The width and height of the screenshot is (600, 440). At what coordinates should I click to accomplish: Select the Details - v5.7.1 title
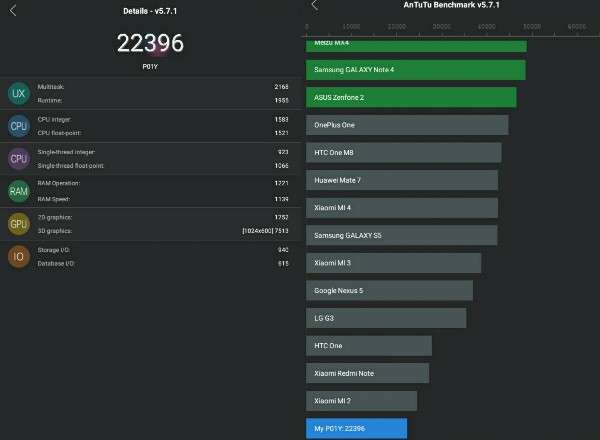pos(150,11)
